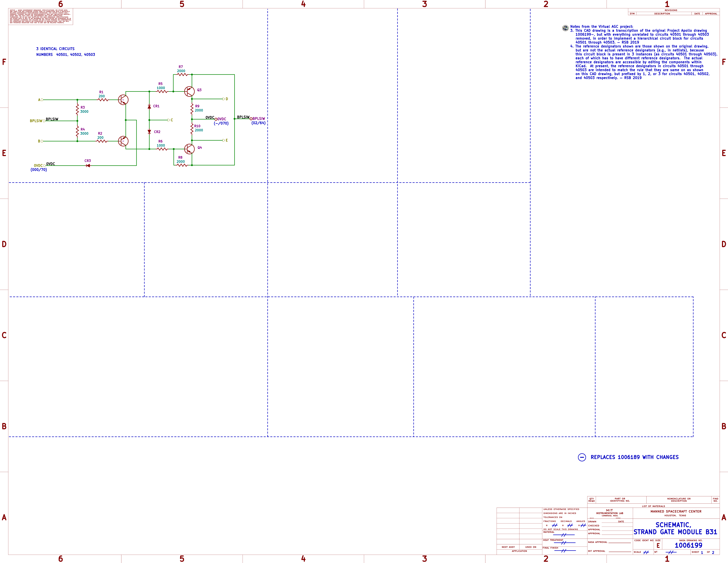
Task: Click the 0VDC hierarchical input pin on left
Action: 45,165
